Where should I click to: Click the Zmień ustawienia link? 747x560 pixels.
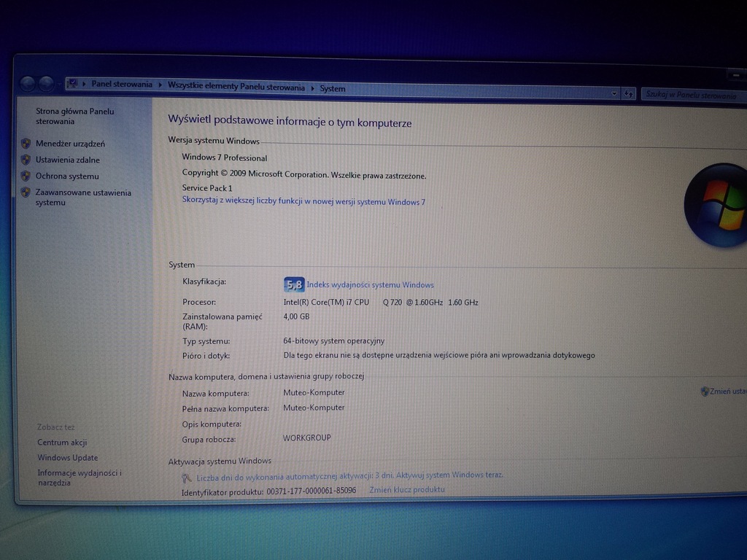click(729, 392)
